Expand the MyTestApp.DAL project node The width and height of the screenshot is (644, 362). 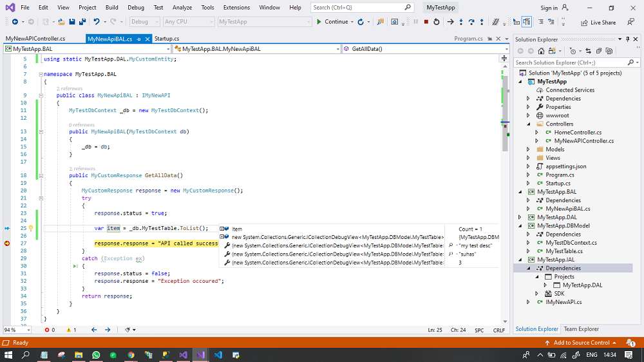click(520, 217)
